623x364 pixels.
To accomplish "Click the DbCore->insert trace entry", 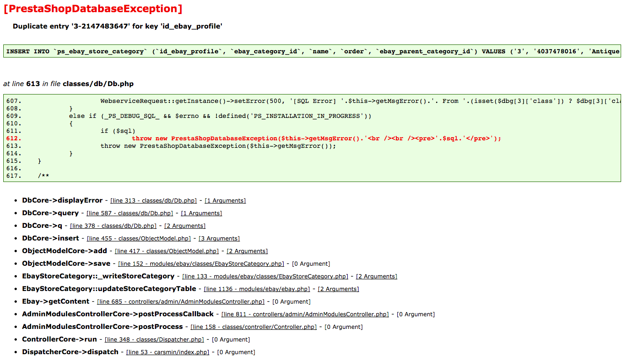I will (51, 238).
